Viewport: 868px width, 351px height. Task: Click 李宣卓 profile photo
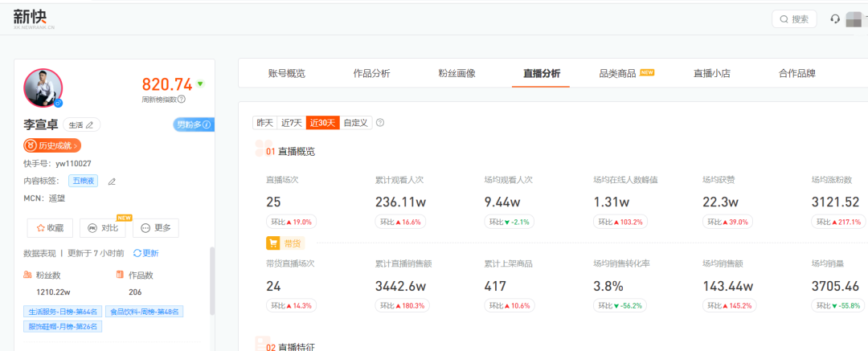[x=43, y=88]
